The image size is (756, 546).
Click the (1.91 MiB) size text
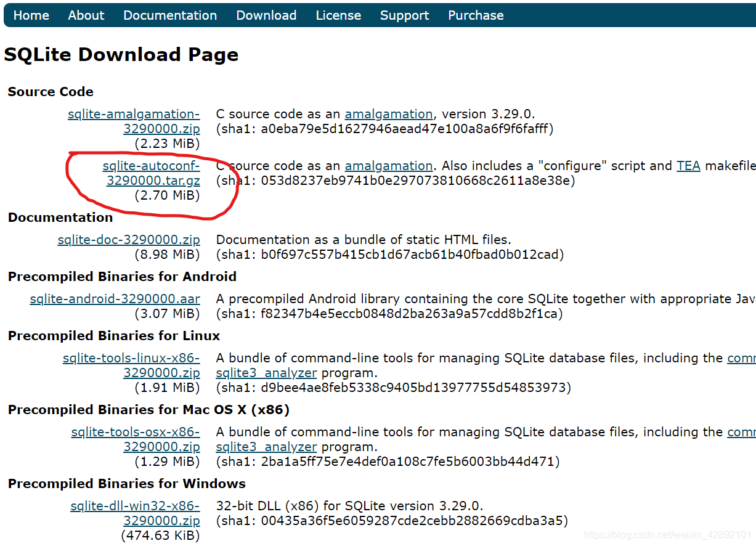(x=168, y=388)
